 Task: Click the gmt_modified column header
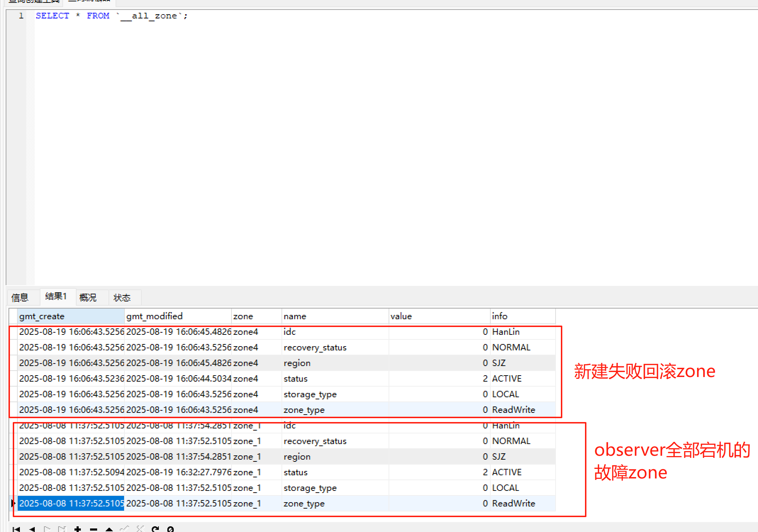click(x=178, y=316)
